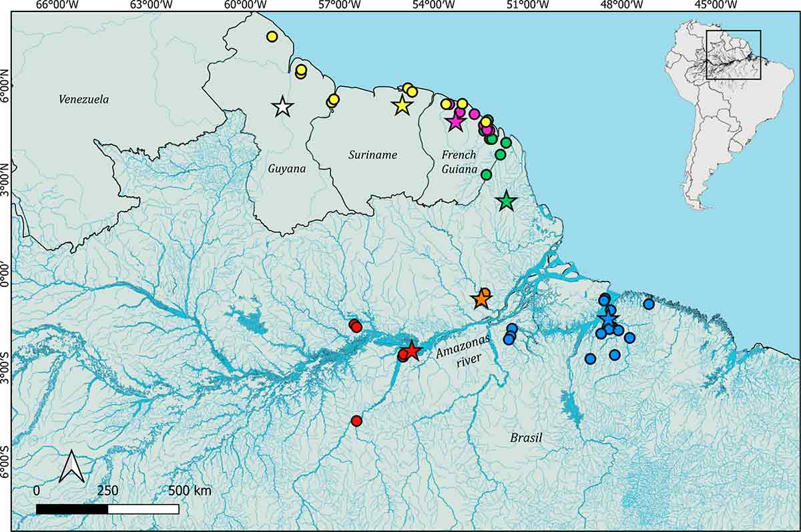The height and width of the screenshot is (532, 801).
Task: Select the southernmost green circle
Action: (486, 174)
